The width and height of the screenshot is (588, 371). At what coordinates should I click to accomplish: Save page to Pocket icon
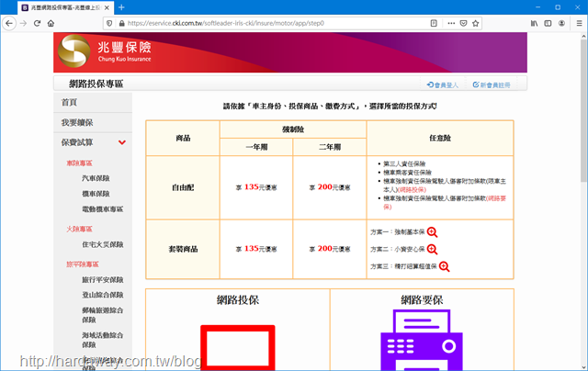coord(463,23)
